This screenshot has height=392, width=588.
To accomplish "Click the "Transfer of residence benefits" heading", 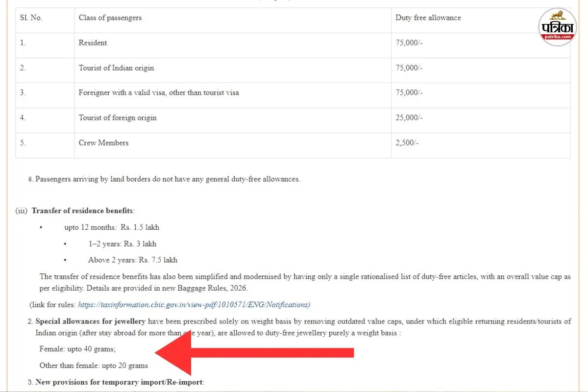I will point(82,211).
